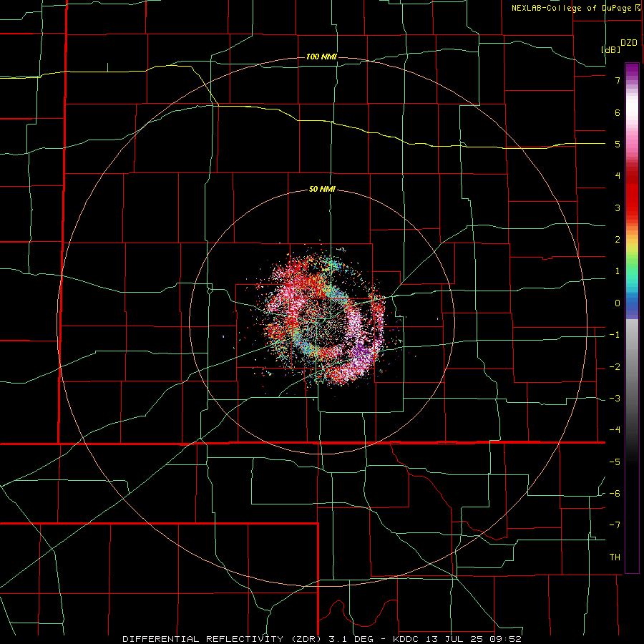Click the 3 value on the color scale
The width and height of the screenshot is (644, 644).
(x=618, y=208)
